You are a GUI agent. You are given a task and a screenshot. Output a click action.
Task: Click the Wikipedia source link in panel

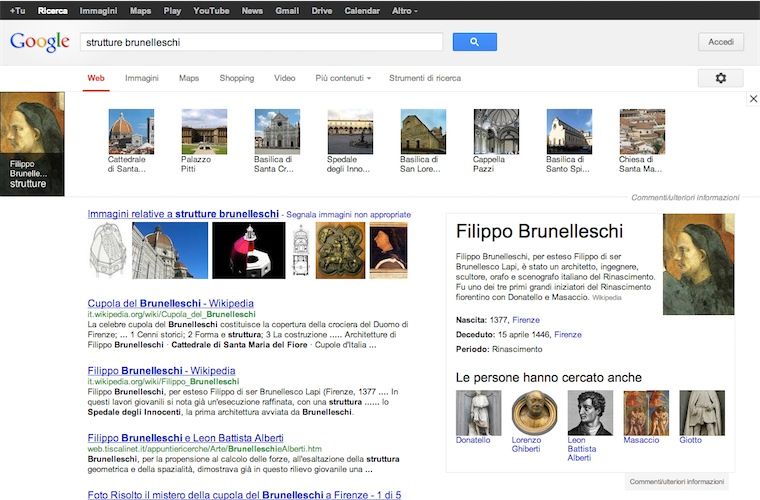[x=606, y=297]
